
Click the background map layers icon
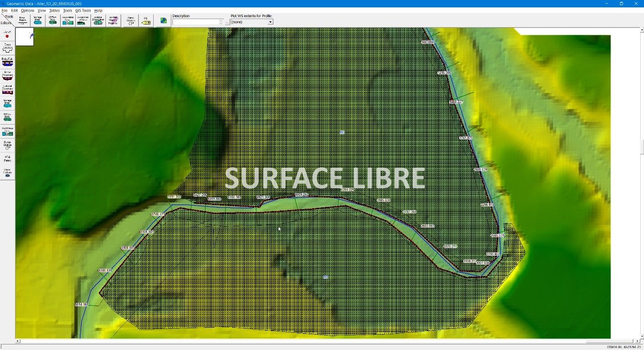click(163, 20)
